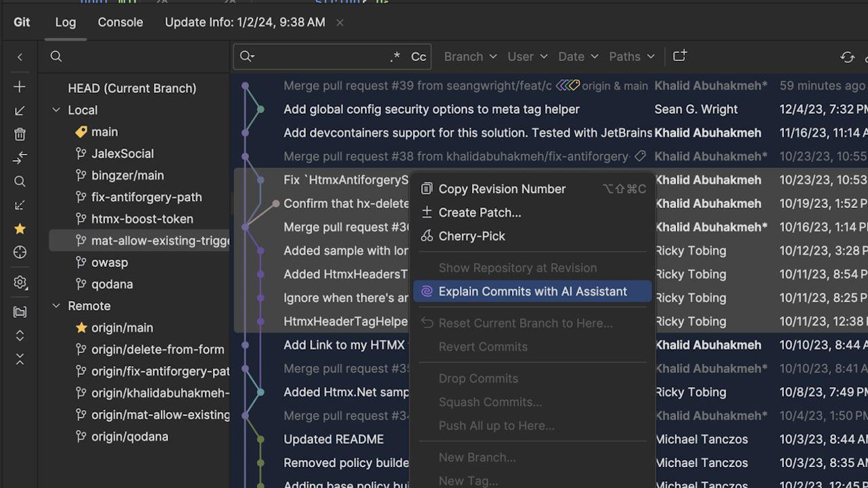Click inside the commit search field
868x488 pixels.
[x=319, y=56]
